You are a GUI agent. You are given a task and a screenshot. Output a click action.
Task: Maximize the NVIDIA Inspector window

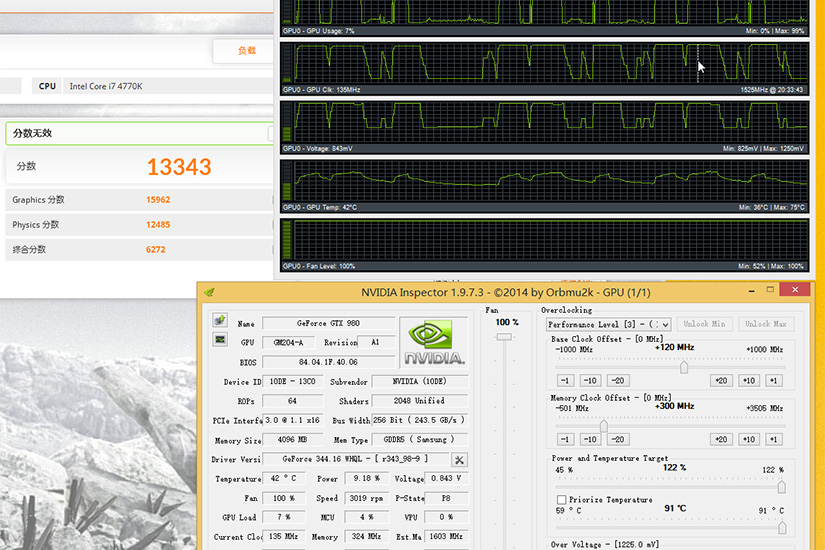point(770,289)
